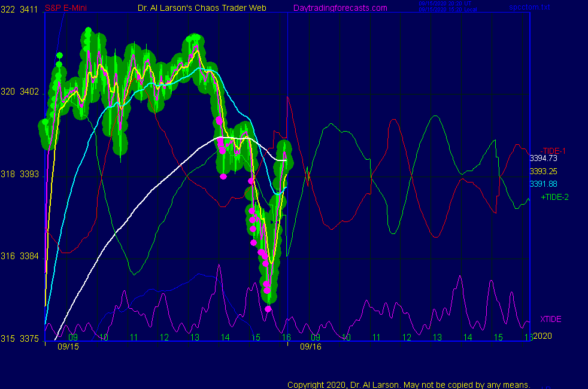Click the 3375 price axis label
Image resolution: width=588 pixels, height=389 pixels.
(x=29, y=339)
